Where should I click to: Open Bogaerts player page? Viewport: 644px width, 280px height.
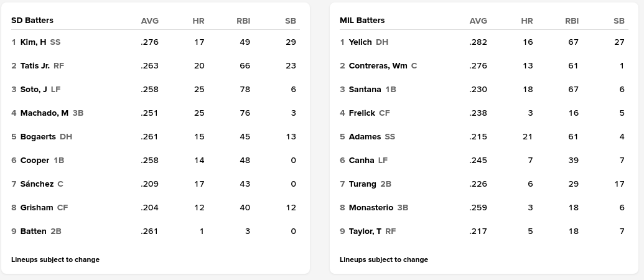coord(38,137)
